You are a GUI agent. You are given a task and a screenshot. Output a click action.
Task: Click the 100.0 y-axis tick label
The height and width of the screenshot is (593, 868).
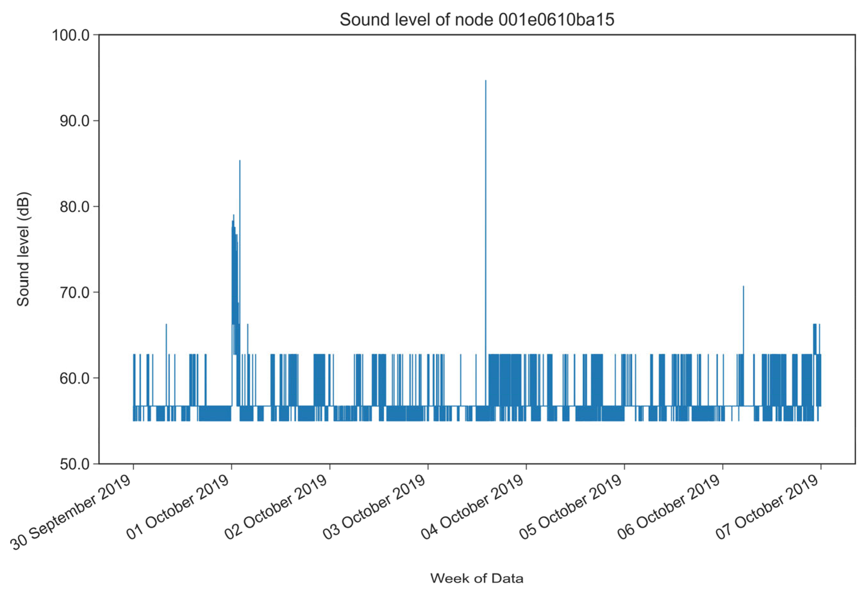(71, 36)
